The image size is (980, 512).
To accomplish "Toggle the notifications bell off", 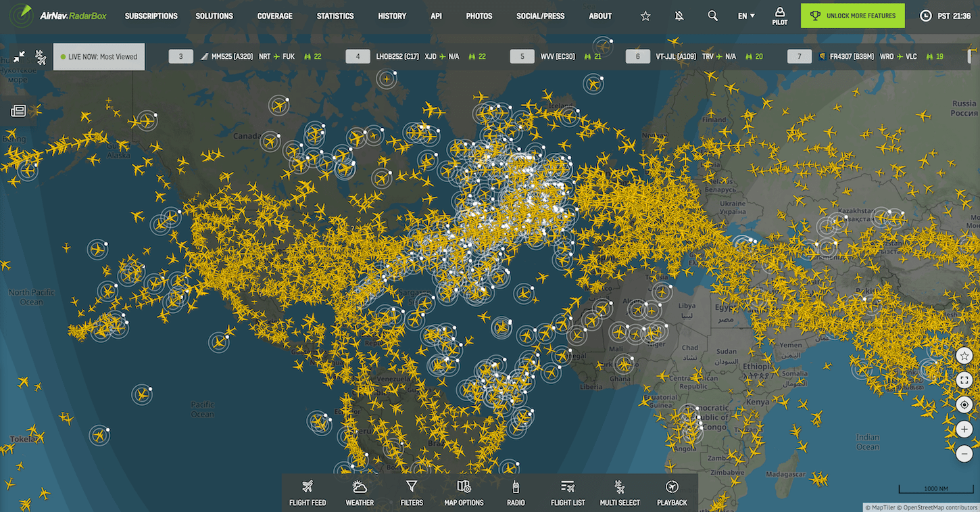I will click(x=679, y=15).
